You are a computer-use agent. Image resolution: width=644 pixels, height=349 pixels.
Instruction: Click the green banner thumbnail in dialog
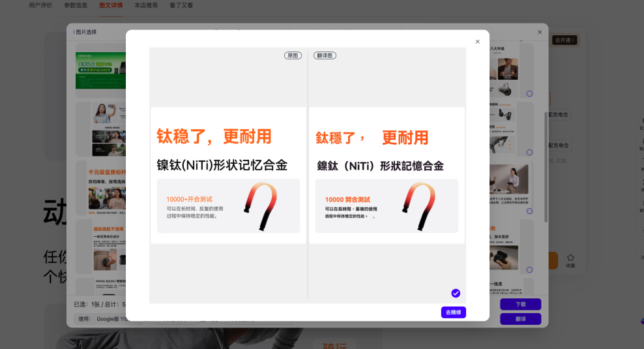click(x=100, y=70)
